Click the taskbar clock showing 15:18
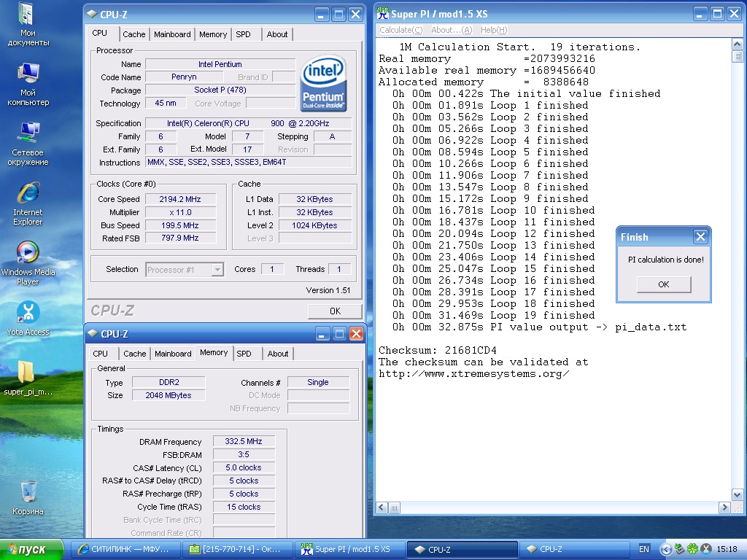This screenshot has width=747, height=560. (x=727, y=550)
